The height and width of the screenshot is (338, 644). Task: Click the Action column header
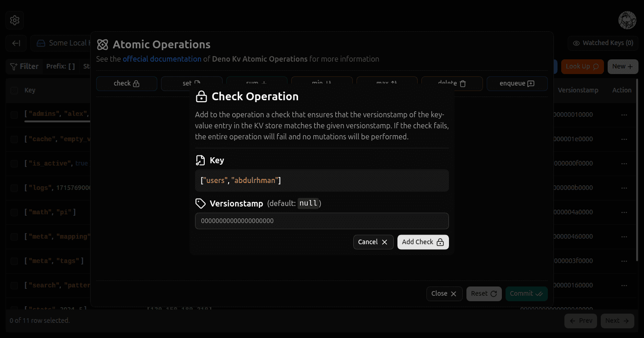[x=622, y=90]
